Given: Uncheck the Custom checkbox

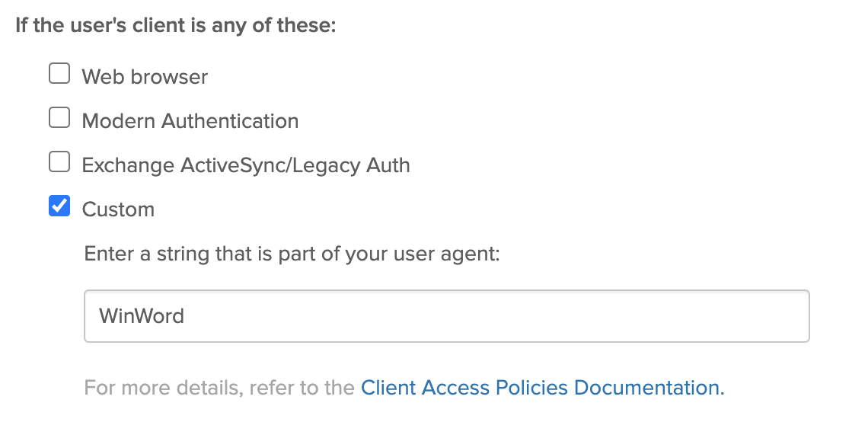Looking at the screenshot, I should tap(59, 206).
